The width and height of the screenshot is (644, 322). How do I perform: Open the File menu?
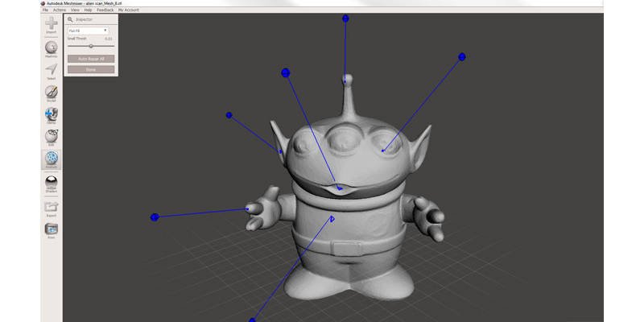(45, 10)
